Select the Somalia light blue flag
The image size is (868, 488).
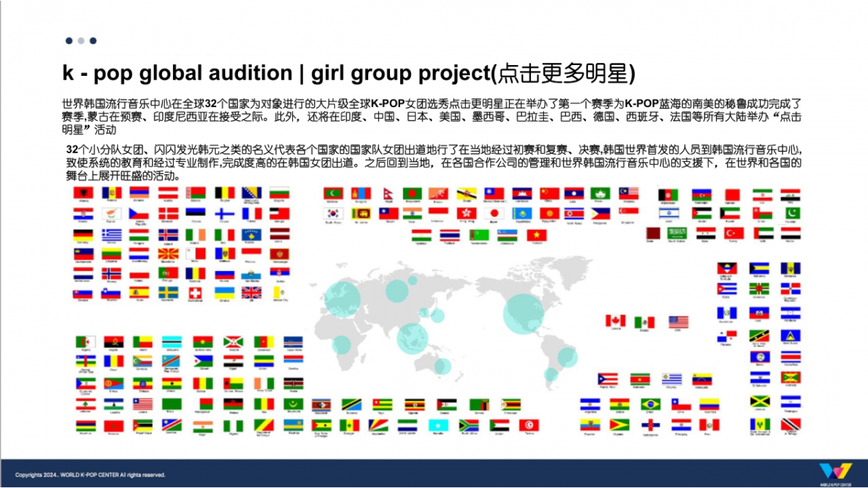pos(437,424)
